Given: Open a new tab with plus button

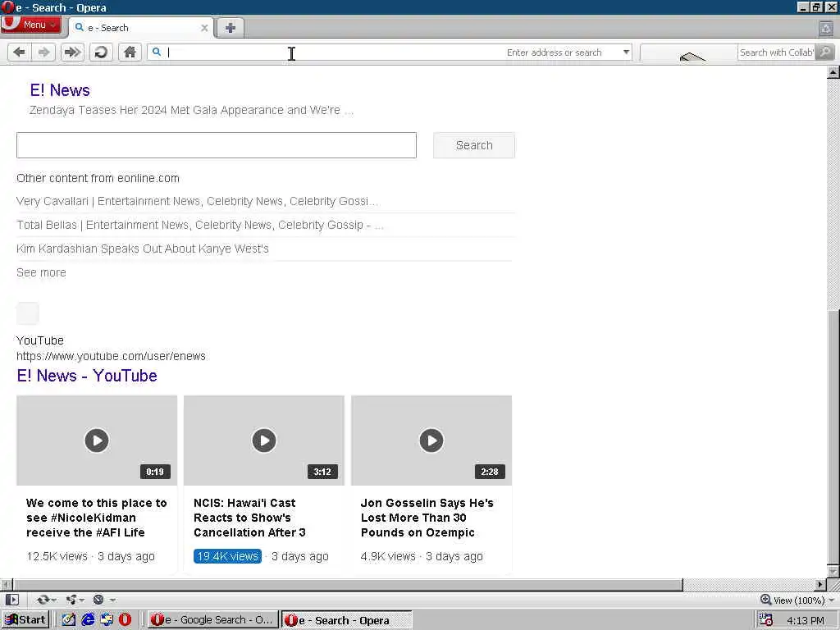Looking at the screenshot, I should (x=231, y=28).
